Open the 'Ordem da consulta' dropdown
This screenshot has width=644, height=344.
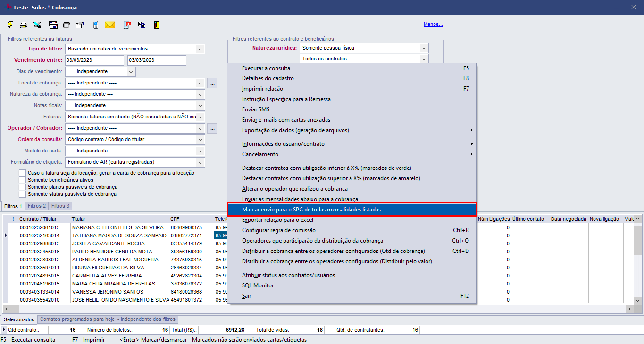(x=201, y=139)
